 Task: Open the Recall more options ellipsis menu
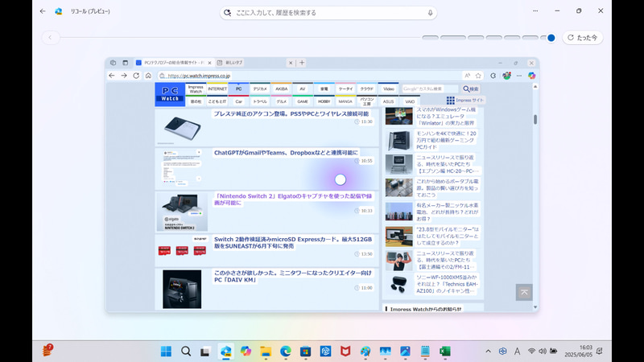point(535,11)
